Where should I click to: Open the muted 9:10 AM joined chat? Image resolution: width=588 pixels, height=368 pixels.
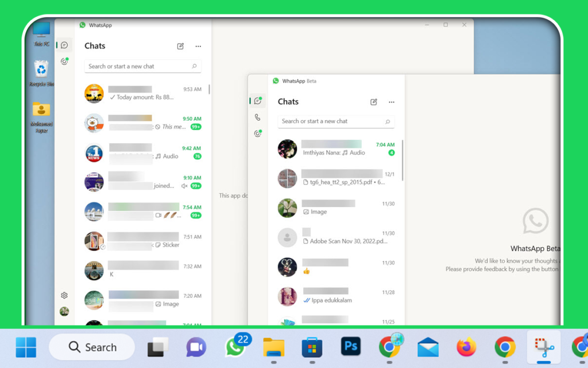[143, 182]
